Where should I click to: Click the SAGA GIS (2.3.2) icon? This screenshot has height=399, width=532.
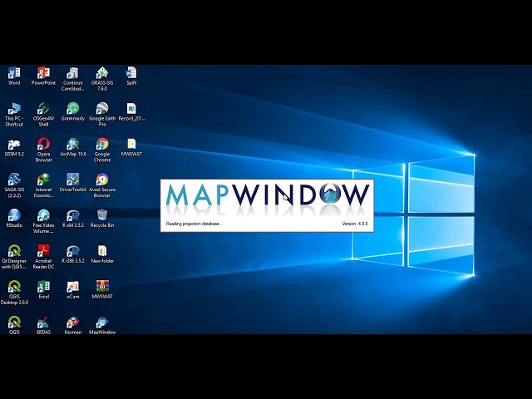(x=14, y=185)
